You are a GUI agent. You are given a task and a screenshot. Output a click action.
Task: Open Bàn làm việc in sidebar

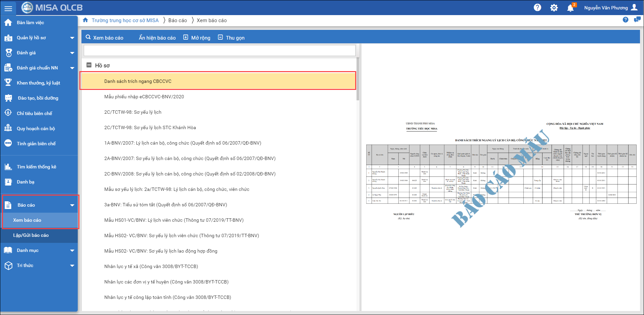[x=30, y=22]
